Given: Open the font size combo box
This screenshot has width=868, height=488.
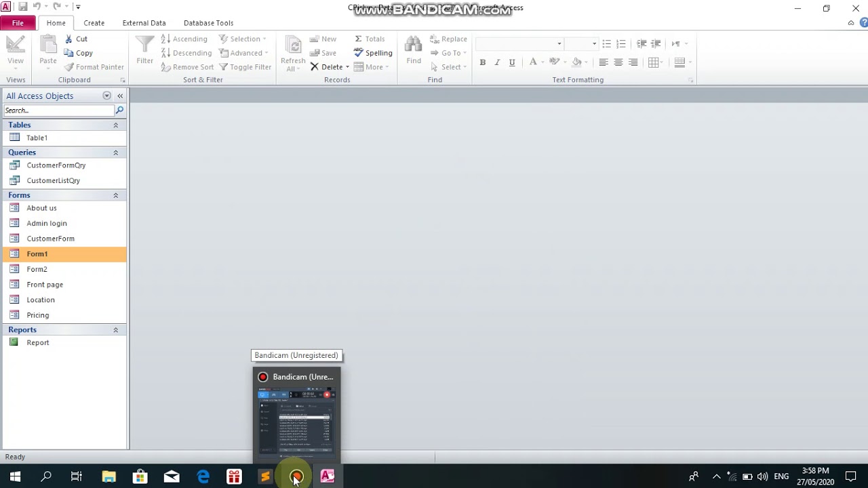Looking at the screenshot, I should point(581,43).
